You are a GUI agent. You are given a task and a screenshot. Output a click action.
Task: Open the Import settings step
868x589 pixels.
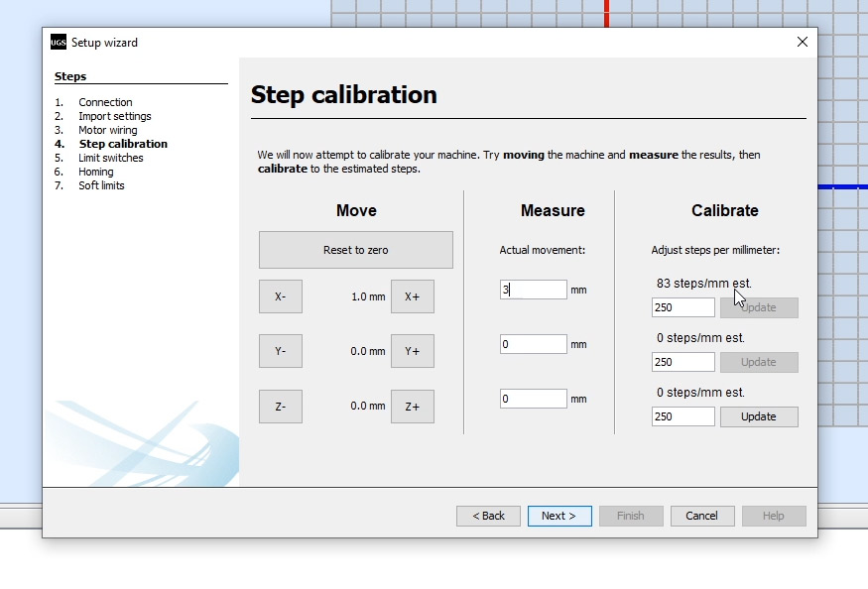coord(115,116)
